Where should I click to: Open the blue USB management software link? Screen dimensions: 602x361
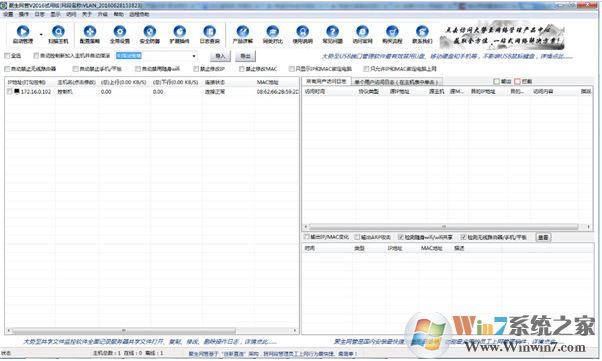coord(447,56)
